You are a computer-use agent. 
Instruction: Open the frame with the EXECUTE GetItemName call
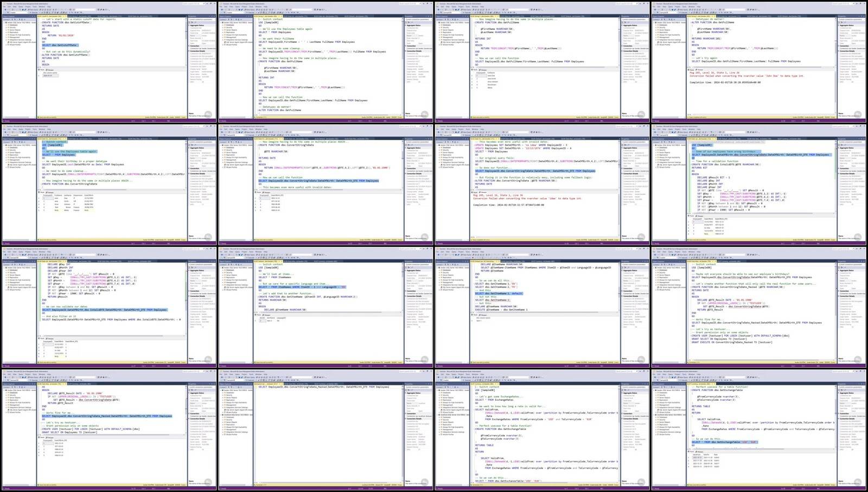[542, 307]
